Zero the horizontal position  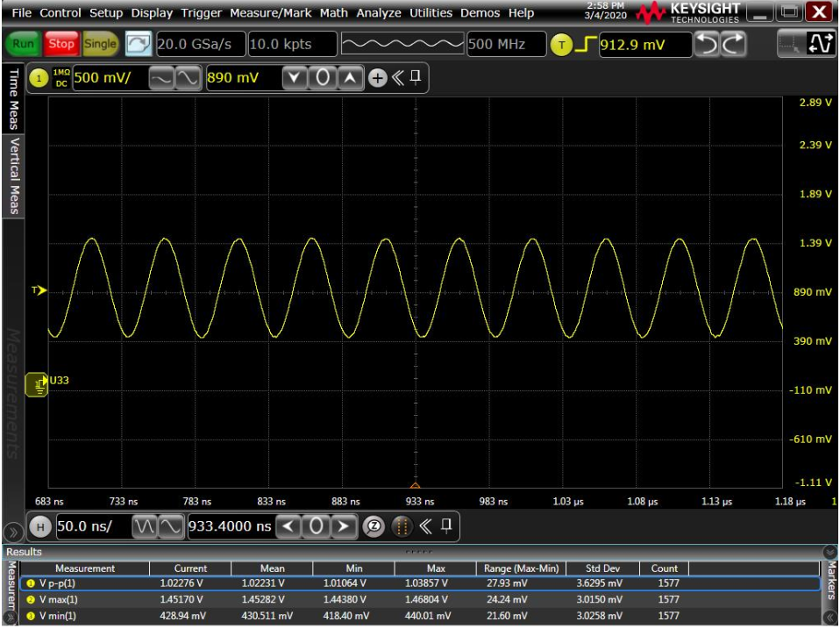click(x=316, y=526)
